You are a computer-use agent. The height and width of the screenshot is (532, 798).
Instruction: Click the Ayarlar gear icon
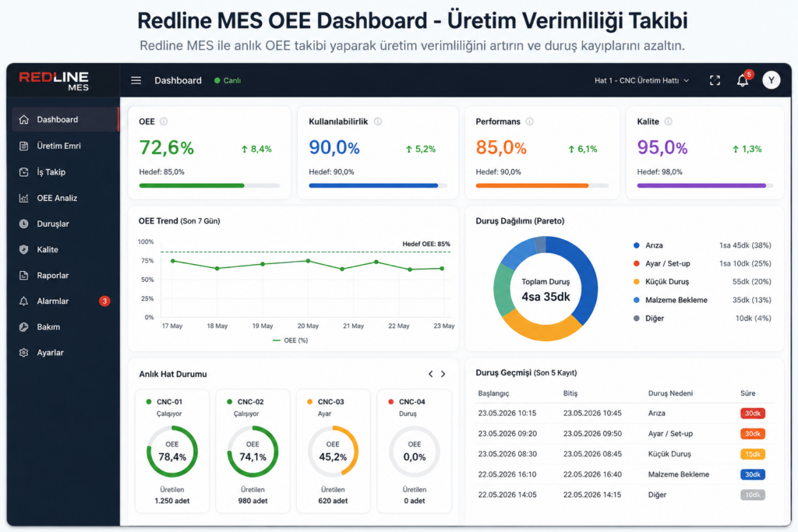tap(24, 353)
